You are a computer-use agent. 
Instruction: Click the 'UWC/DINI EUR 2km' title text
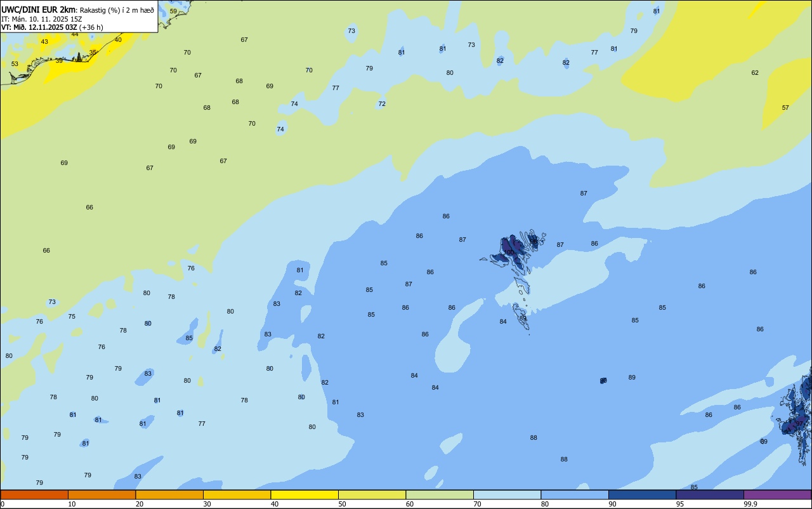click(x=39, y=10)
